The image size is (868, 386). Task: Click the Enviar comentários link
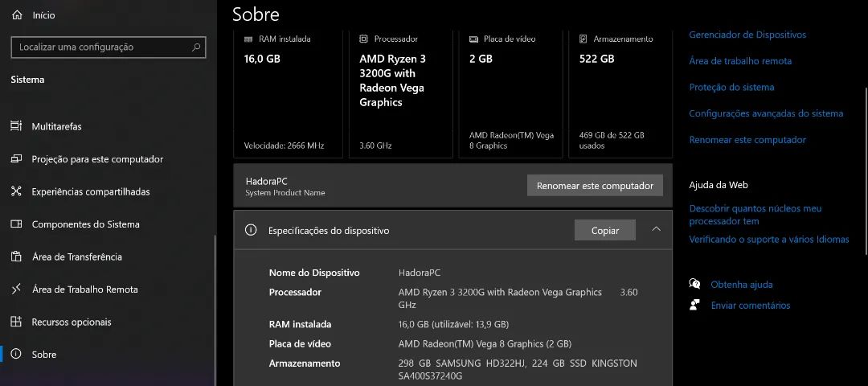point(751,305)
